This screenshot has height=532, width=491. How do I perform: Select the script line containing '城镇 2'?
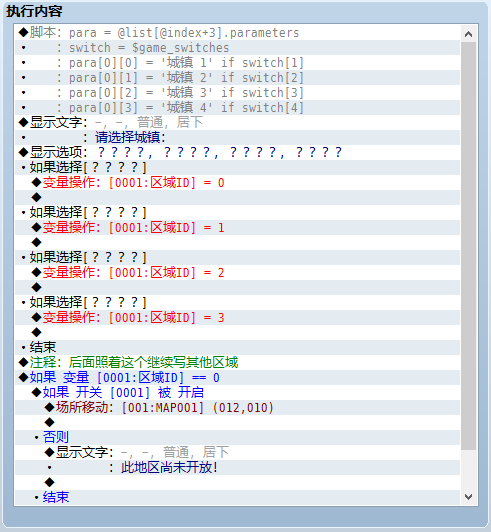click(238, 78)
